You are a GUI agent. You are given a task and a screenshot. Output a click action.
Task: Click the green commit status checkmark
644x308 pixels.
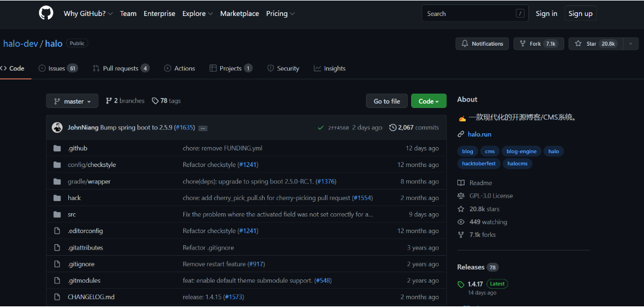pos(321,128)
